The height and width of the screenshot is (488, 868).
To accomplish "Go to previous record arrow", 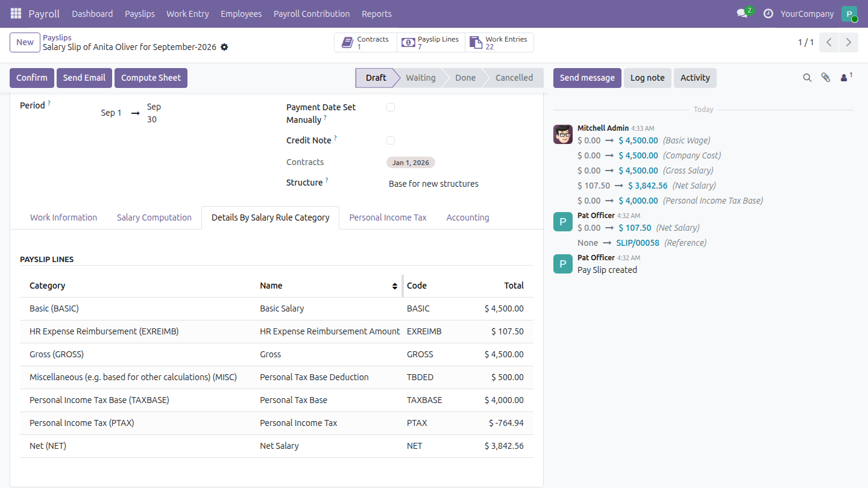I will click(829, 42).
